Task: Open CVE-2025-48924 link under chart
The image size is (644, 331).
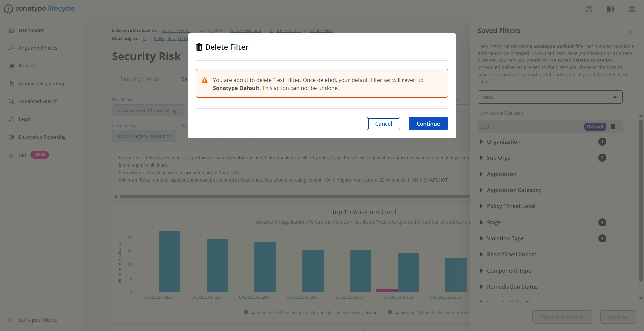Action: (159, 297)
